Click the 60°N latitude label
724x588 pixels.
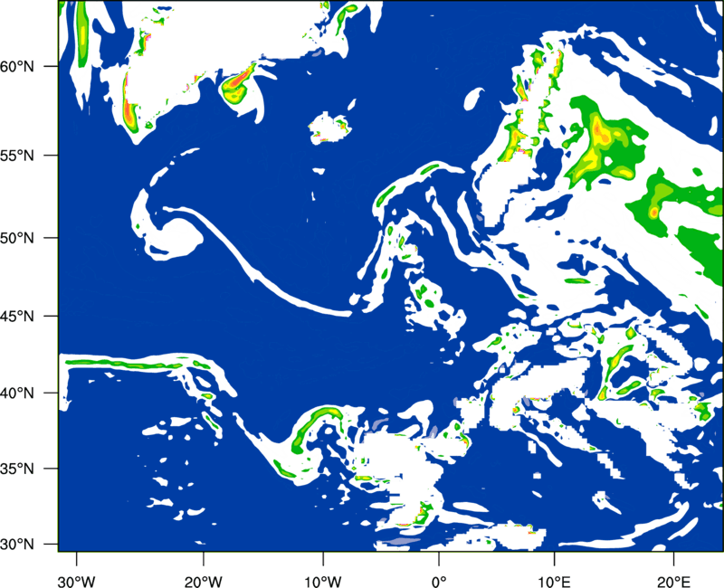click(17, 66)
